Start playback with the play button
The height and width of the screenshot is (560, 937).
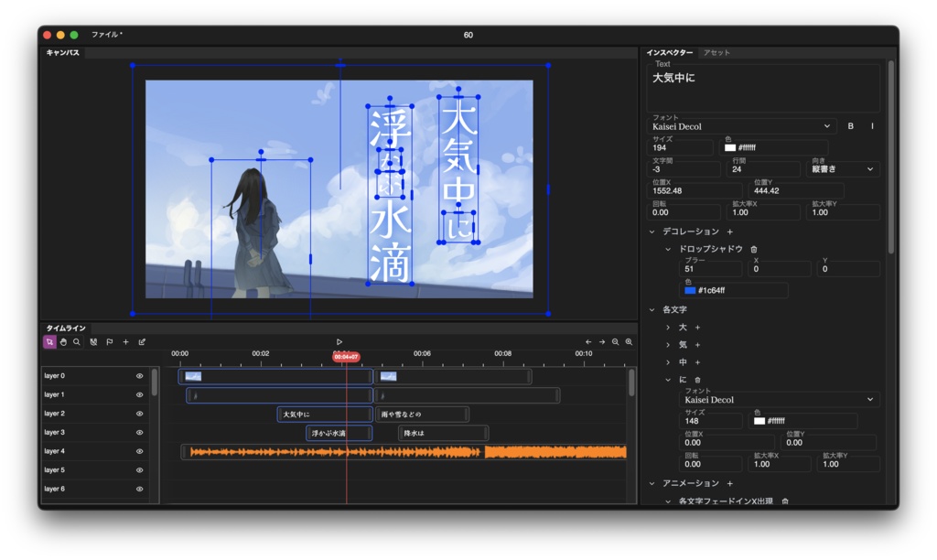tap(339, 342)
